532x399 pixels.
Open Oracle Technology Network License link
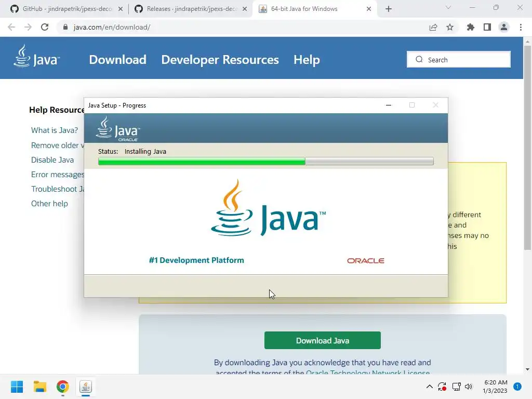[368, 372]
